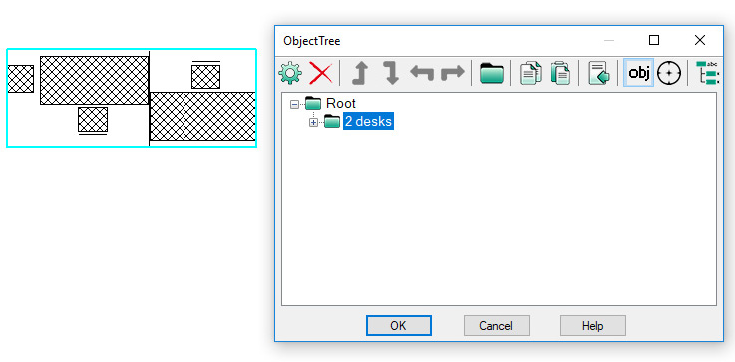The image size is (735, 362).
Task: Confirm with the OK button
Action: pos(398,325)
